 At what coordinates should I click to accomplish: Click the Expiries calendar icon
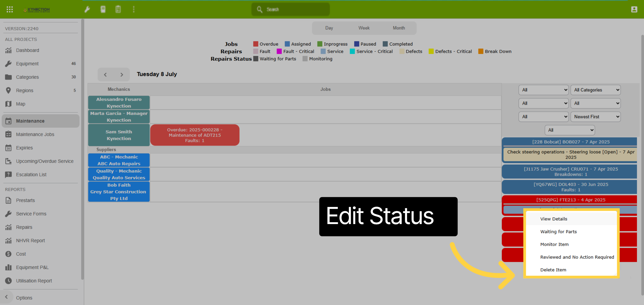coord(8,148)
